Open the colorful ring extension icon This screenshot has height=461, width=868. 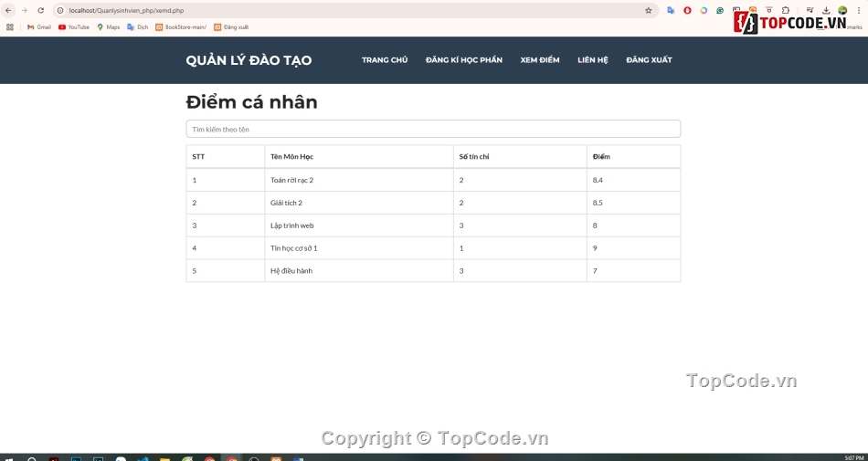[704, 11]
